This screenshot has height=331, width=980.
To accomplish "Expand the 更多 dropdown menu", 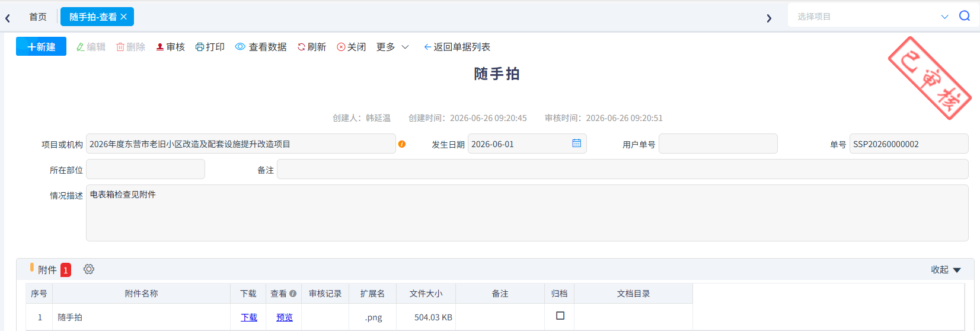I will pyautogui.click(x=392, y=47).
